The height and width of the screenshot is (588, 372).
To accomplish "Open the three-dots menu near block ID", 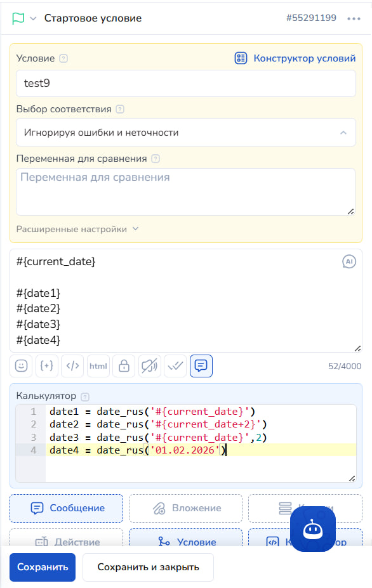I will click(x=354, y=18).
